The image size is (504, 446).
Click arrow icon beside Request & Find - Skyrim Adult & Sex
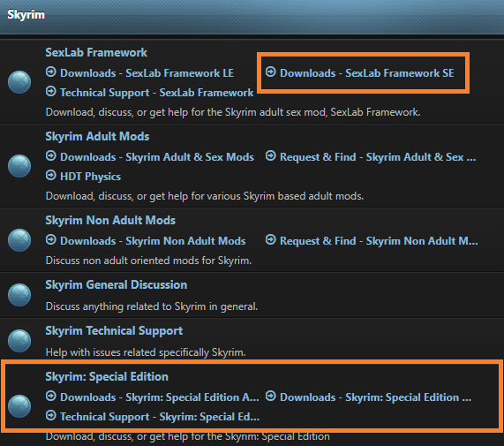pos(271,155)
